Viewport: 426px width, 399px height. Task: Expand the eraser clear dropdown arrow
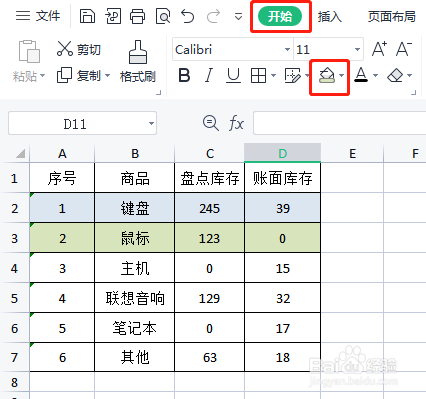[410, 76]
